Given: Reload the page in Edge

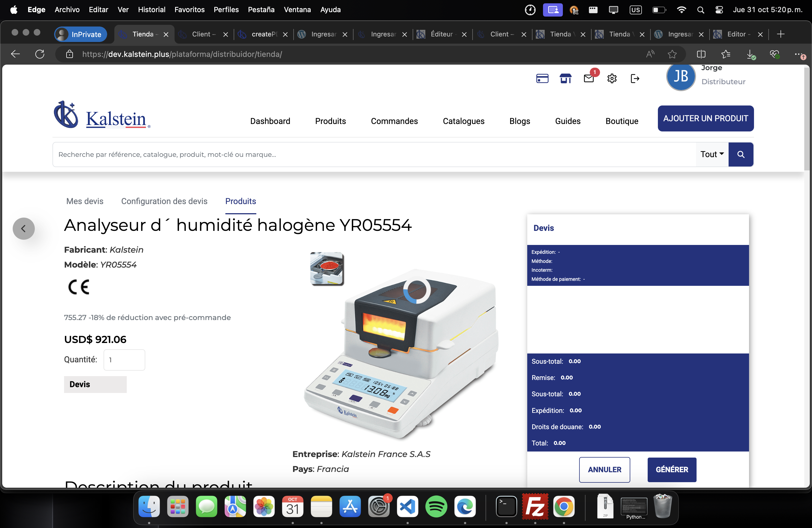Looking at the screenshot, I should point(40,54).
